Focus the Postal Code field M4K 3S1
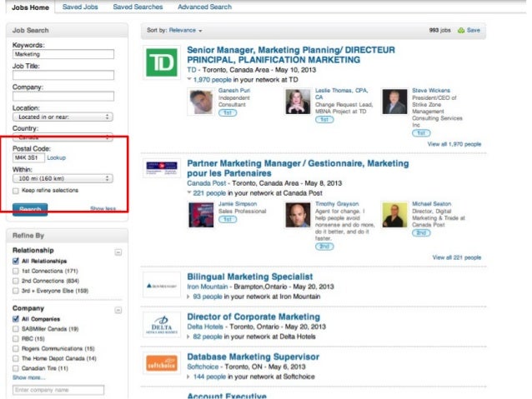Image resolution: width=532 pixels, height=399 pixels. [28, 157]
